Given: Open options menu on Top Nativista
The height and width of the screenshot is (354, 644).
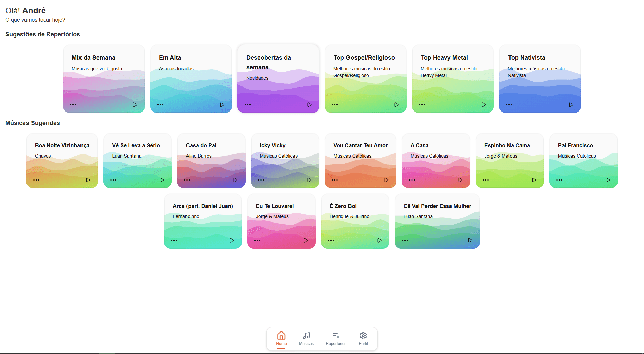Looking at the screenshot, I should (x=509, y=104).
